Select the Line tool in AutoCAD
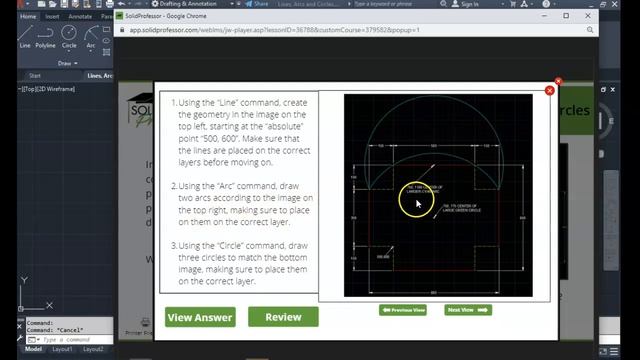This screenshot has width=640, height=360. click(x=25, y=37)
